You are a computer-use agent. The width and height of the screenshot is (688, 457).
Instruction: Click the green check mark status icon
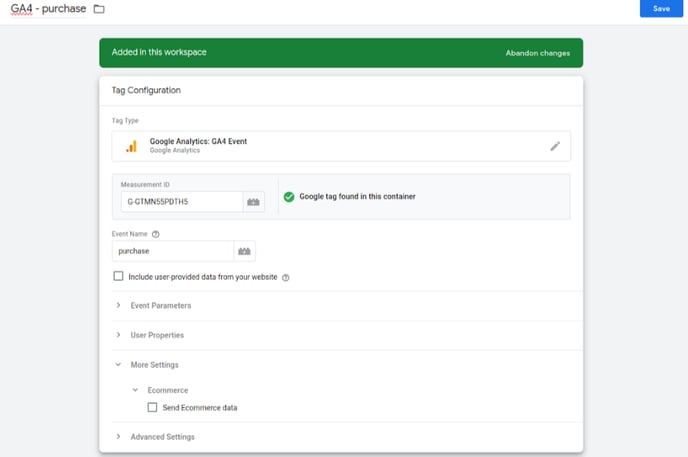pyautogui.click(x=289, y=197)
